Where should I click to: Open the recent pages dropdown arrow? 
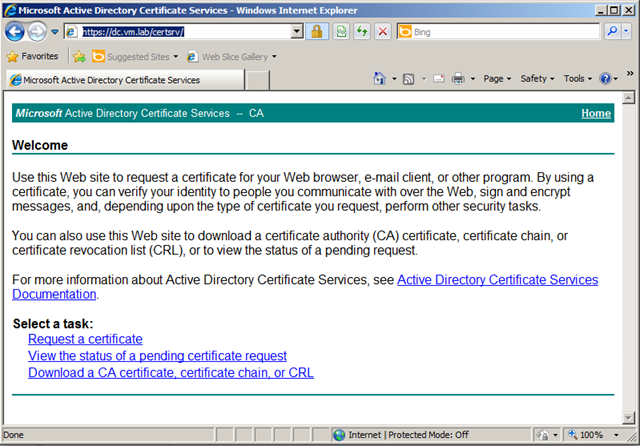tap(55, 32)
